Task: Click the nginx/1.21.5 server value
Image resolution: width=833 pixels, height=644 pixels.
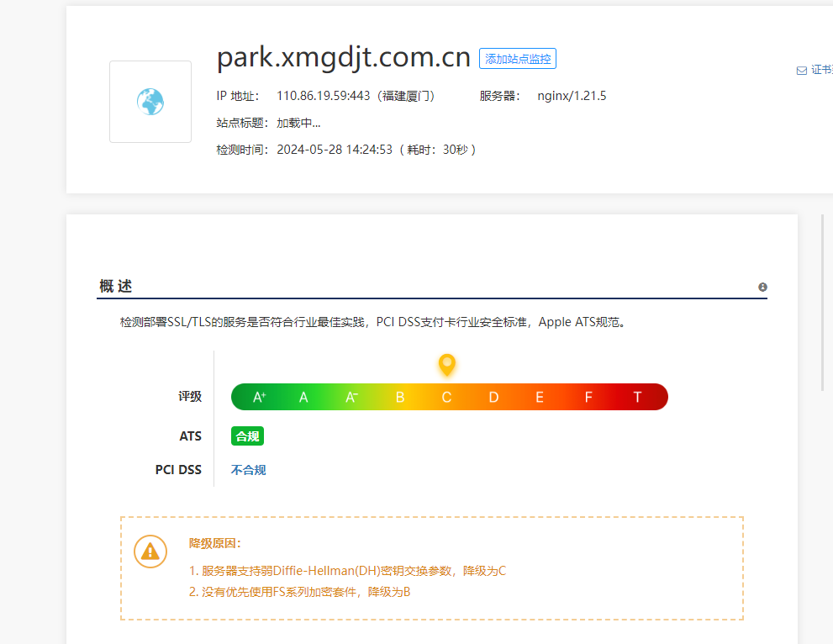Action: coord(572,96)
